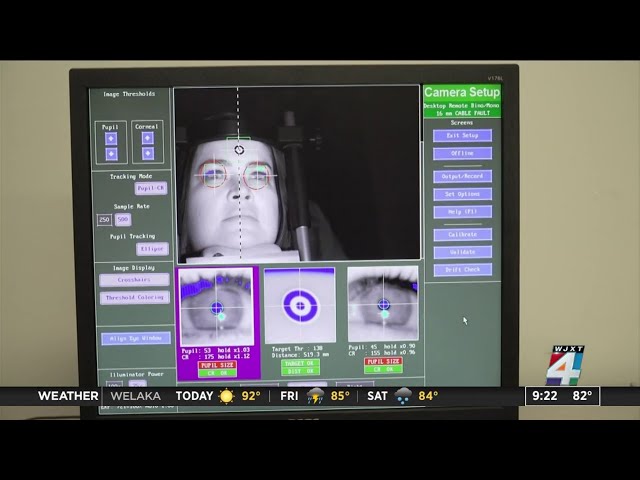Click the Friday thunderstorm weather icon
Image resolution: width=640 pixels, height=480 pixels.
point(315,396)
